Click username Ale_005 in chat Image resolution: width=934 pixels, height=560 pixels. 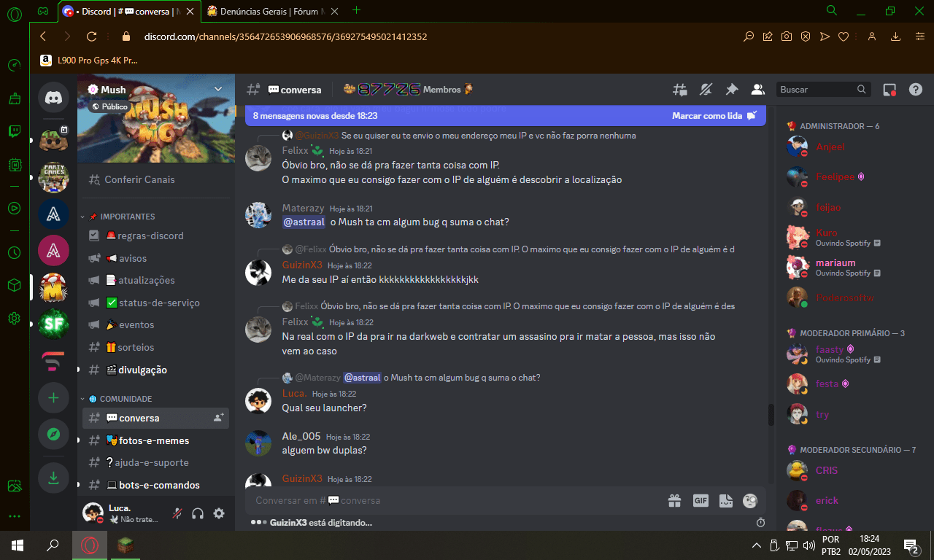click(x=301, y=436)
